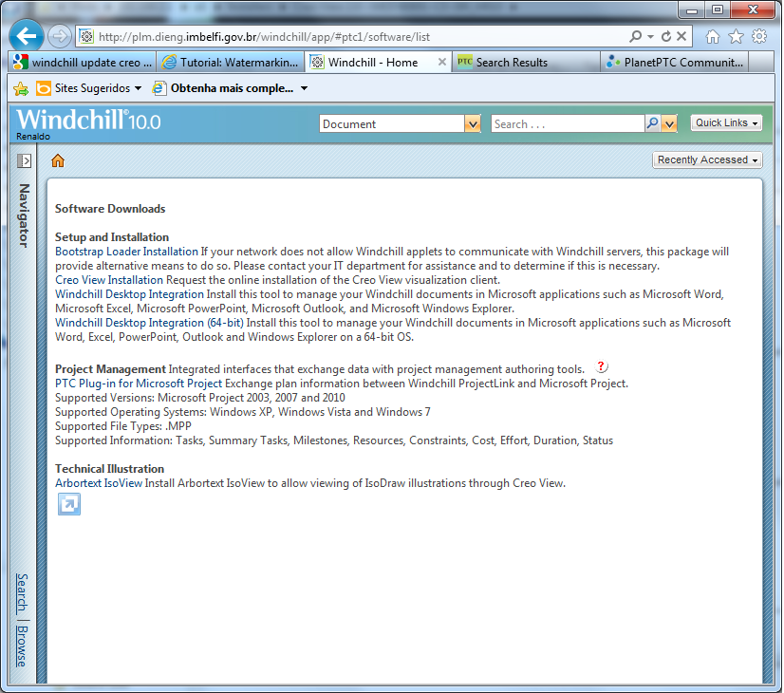Screen dimensions: 784x693
Task: Click the site icon in the address bar
Action: coord(86,36)
